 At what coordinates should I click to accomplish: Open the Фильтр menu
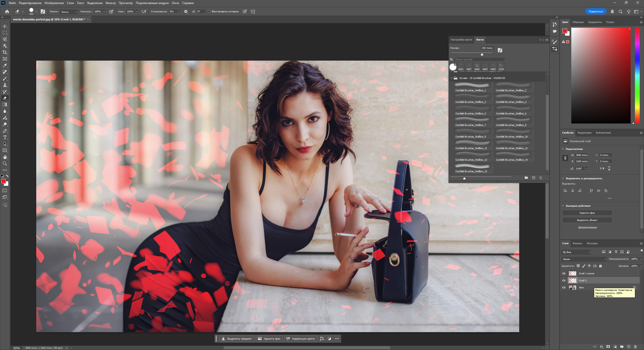110,3
